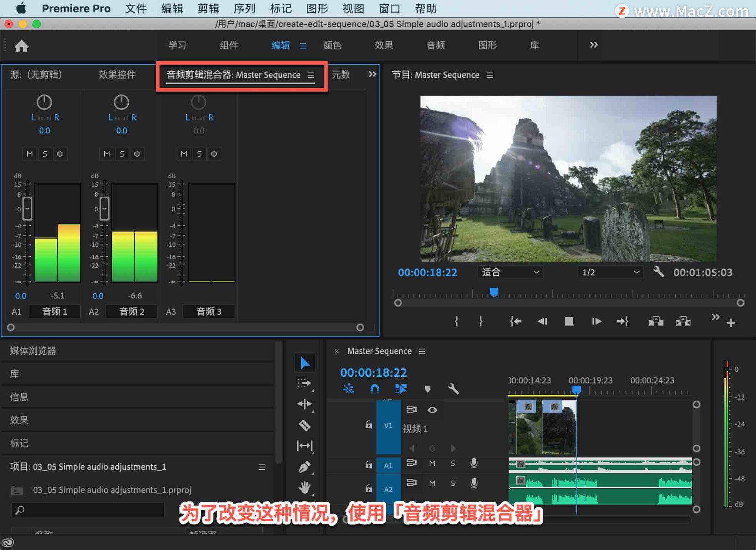This screenshot has height=550, width=756.
Task: Click the add marker icon above the timeline
Action: 428,389
